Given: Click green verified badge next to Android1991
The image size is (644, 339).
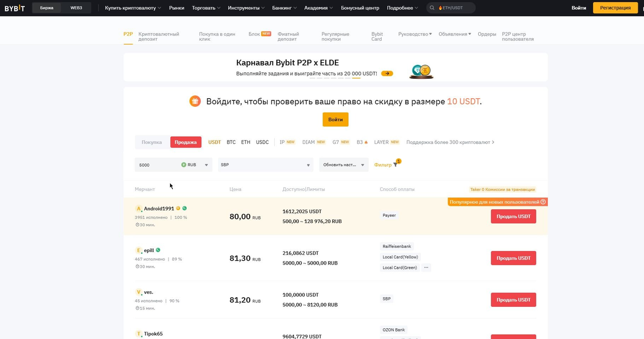Looking at the screenshot, I should click(185, 208).
